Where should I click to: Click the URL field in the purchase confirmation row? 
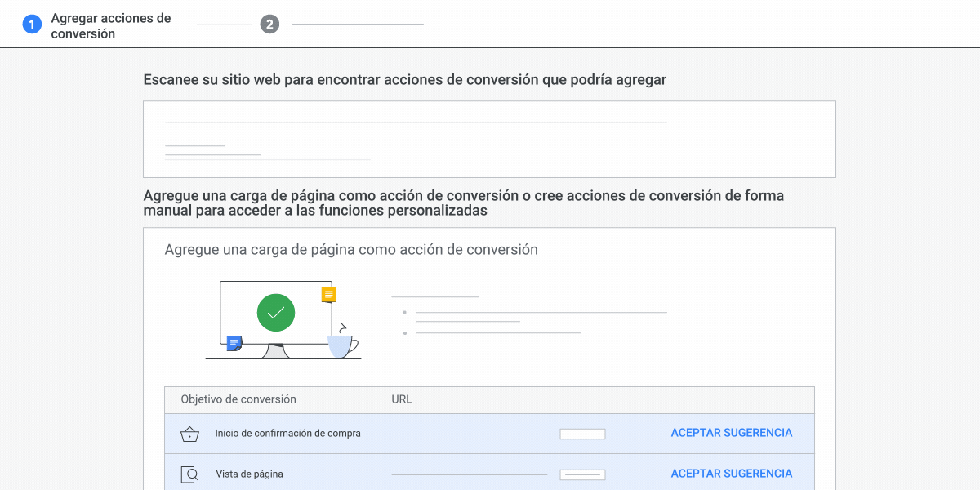click(470, 434)
